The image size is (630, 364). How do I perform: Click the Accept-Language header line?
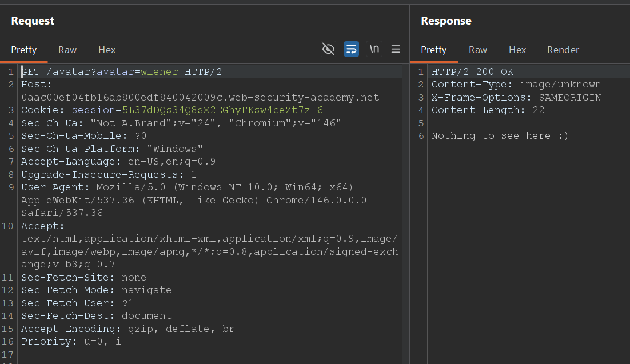click(118, 162)
